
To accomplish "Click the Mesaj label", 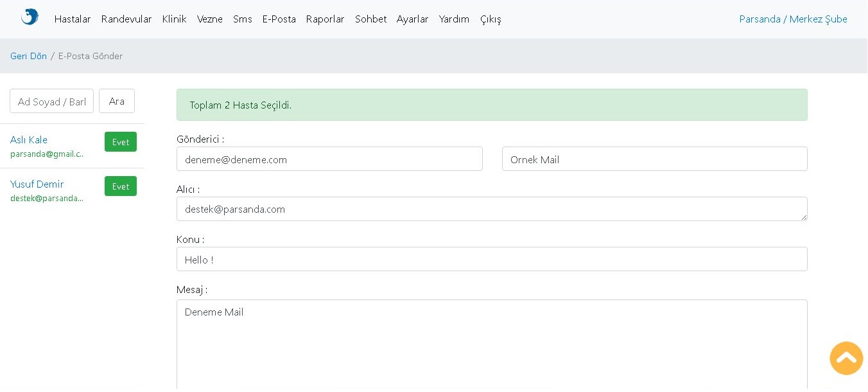I will [x=192, y=289].
